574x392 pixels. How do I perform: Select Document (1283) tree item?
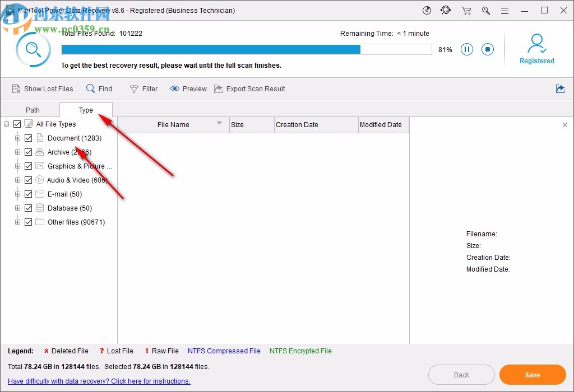coord(75,138)
